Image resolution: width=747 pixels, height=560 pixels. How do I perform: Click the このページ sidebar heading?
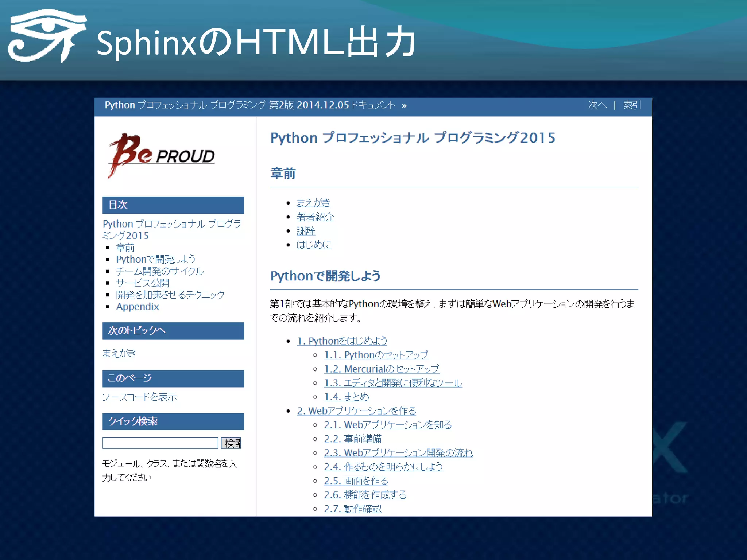pos(173,378)
